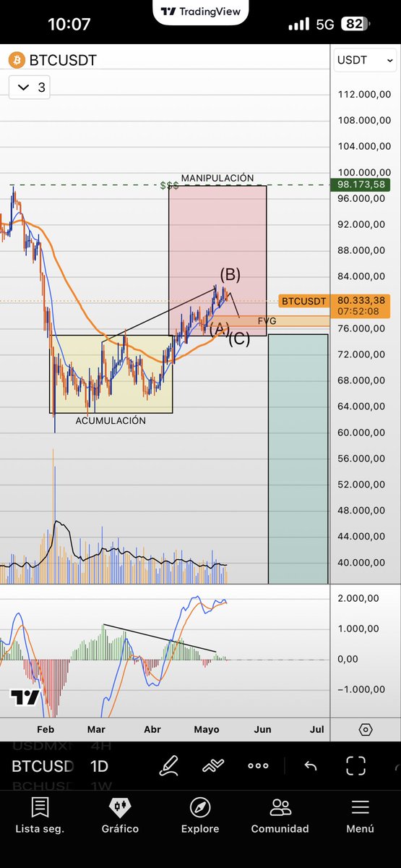Click the Feb date axis label
401x868 pixels.
pos(45,729)
